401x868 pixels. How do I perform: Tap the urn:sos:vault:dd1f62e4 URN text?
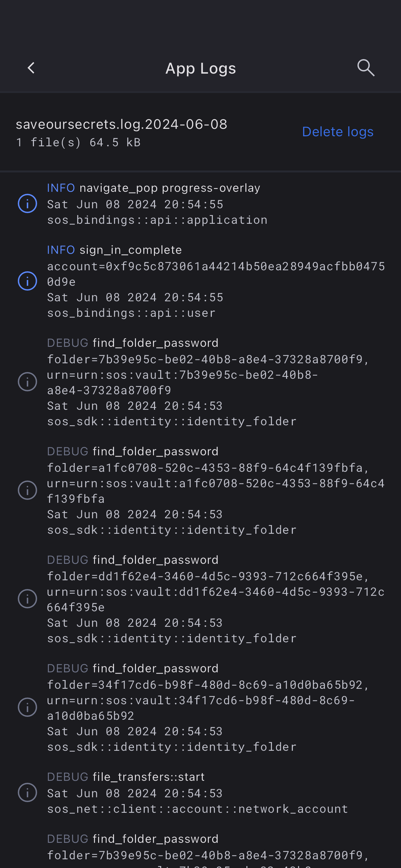coord(216,592)
